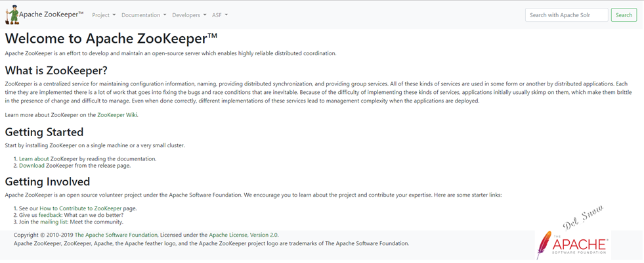Expand the ASF dropdown menu

220,15
